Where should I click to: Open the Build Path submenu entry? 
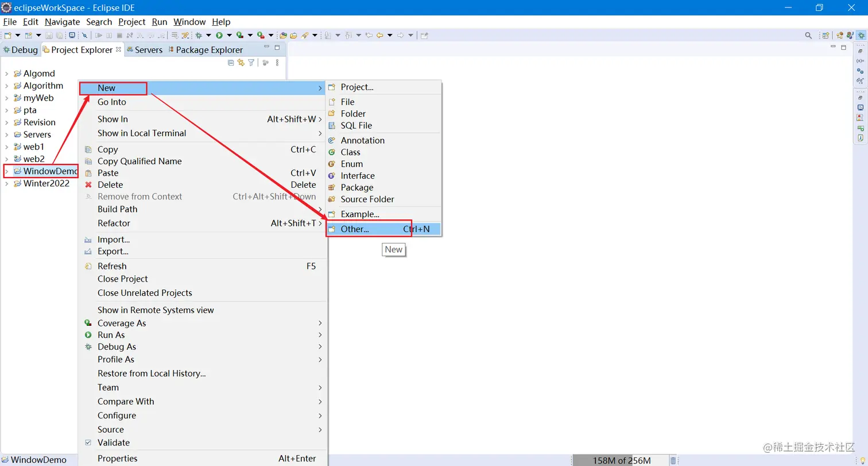(x=203, y=209)
